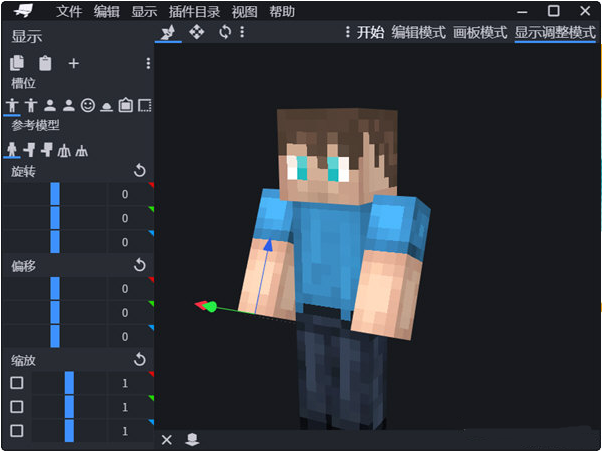Adjust the blue Z offset slider
602x451 pixels.
coord(56,336)
